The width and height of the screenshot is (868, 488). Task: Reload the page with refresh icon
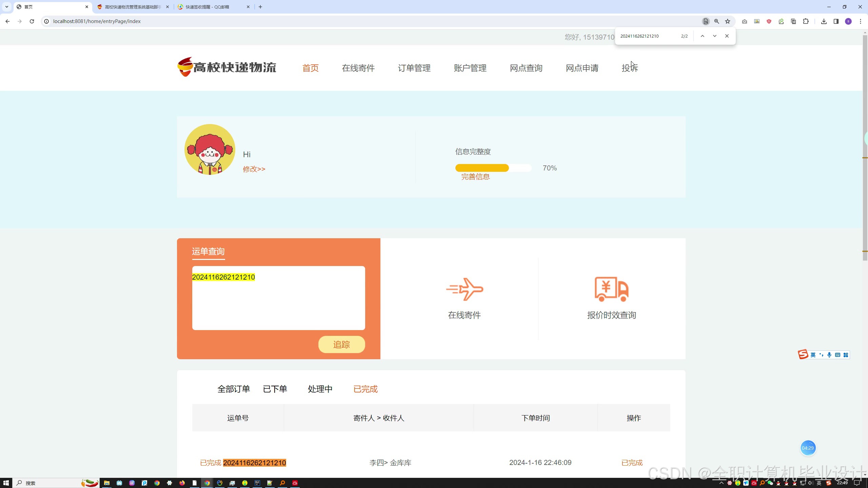tap(32, 21)
